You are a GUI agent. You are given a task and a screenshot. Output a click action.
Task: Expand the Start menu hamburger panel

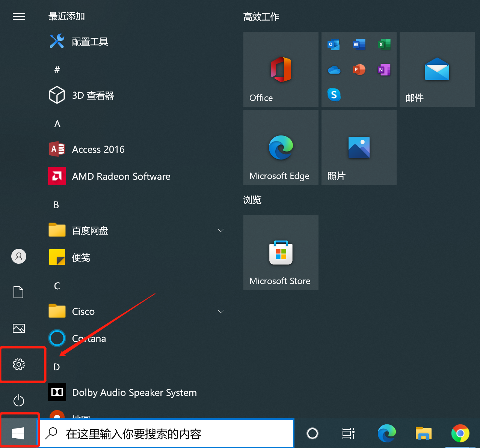[19, 17]
